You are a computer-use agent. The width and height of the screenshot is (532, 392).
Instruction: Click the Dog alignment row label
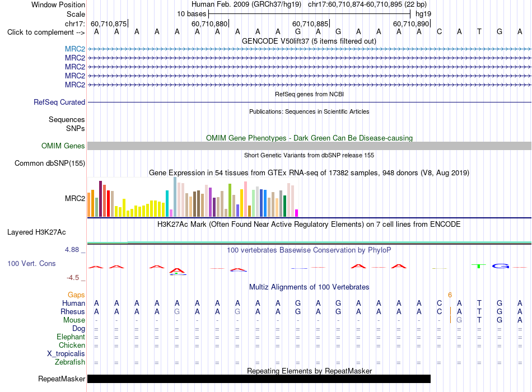[79, 329]
